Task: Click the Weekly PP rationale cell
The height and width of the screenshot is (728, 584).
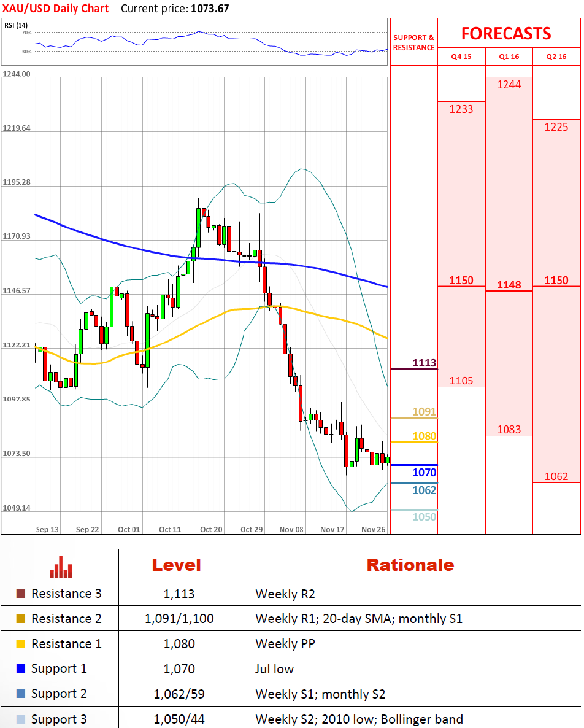Action: coord(285,643)
